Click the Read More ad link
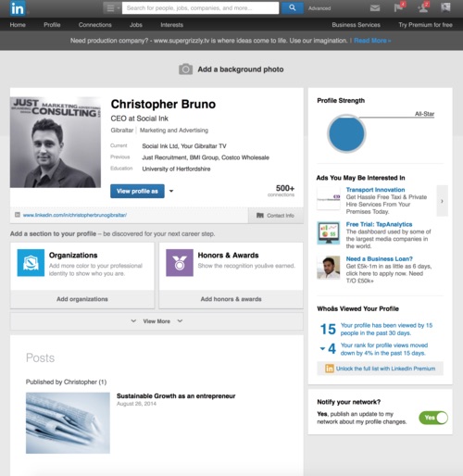Screen dimensions: 463x476 [372, 41]
